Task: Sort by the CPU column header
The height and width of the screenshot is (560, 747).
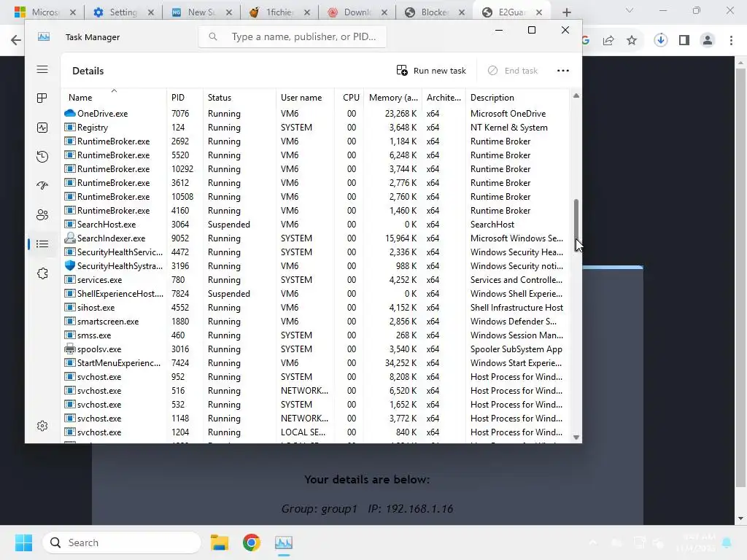Action: (349, 97)
